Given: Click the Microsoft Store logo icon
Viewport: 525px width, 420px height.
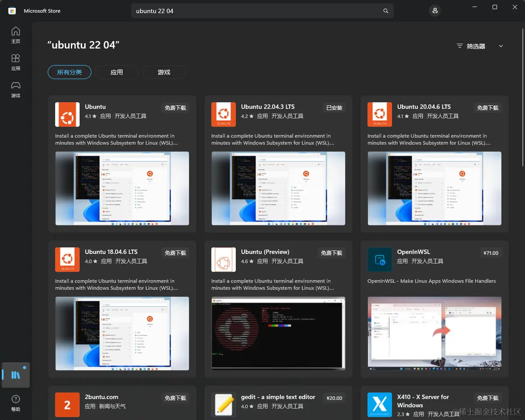Looking at the screenshot, I should tap(12, 11).
